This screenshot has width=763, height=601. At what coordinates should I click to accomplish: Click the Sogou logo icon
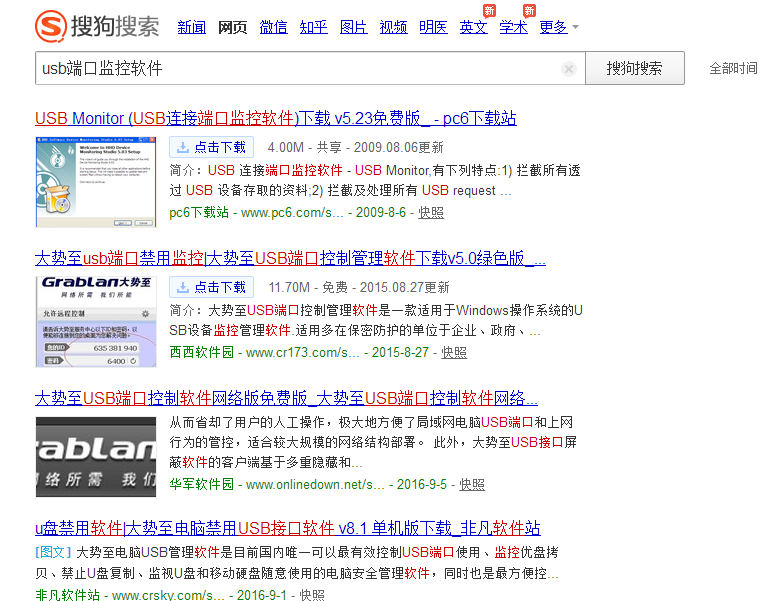(x=51, y=26)
